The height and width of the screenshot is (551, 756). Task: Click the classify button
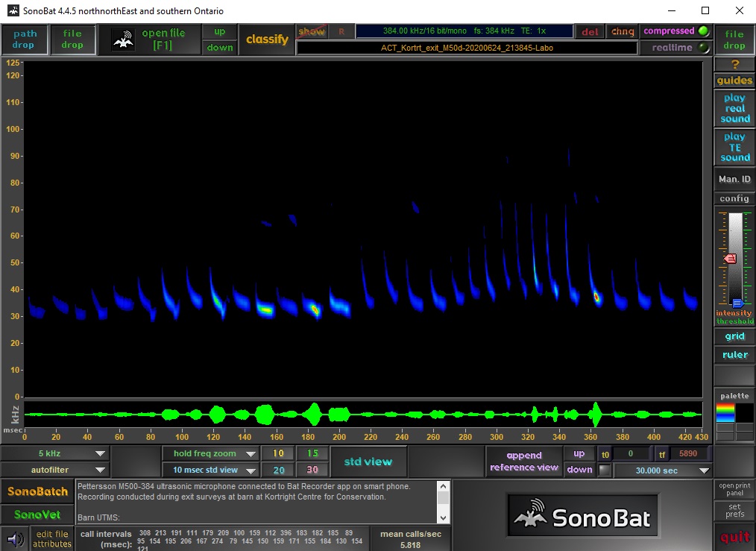pos(267,40)
